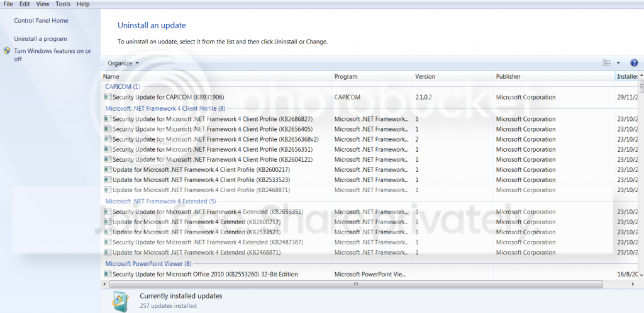Open the Tools menu

[63, 4]
